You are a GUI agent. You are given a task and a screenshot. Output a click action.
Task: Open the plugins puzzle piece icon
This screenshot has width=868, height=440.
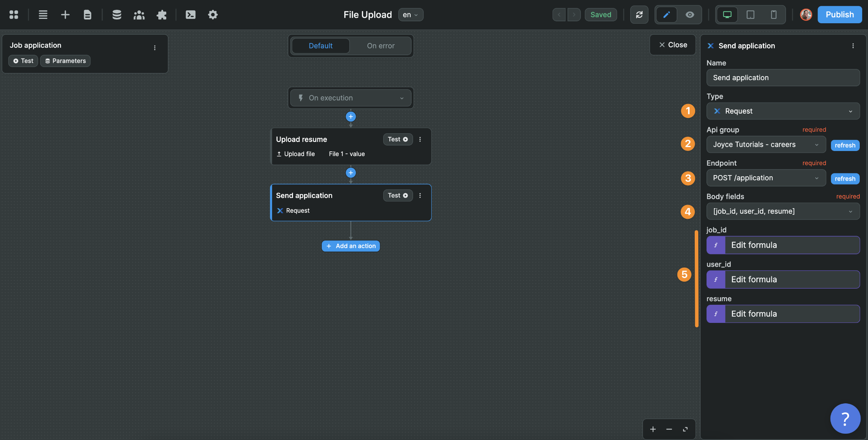(161, 15)
